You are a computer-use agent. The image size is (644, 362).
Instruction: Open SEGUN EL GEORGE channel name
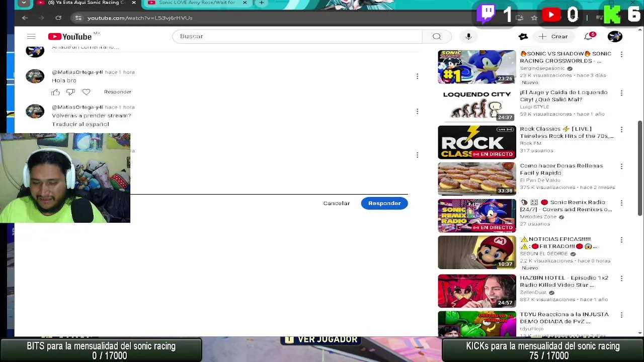544,254
